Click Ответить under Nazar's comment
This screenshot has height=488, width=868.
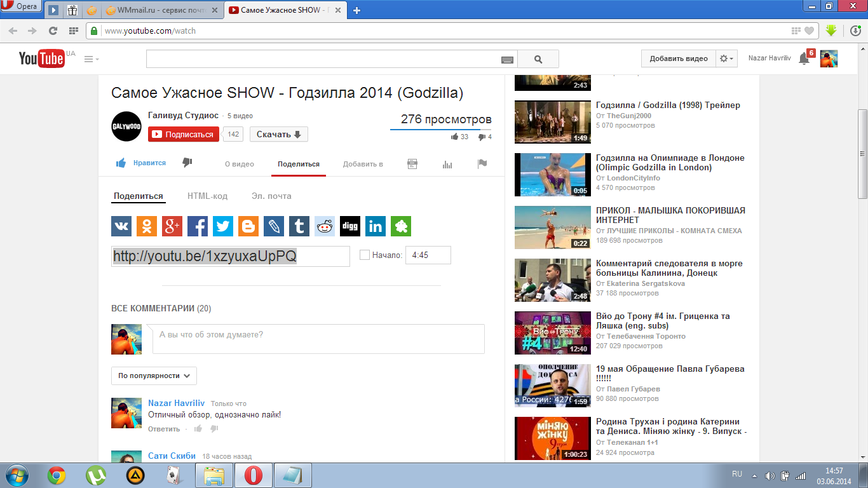click(x=164, y=429)
